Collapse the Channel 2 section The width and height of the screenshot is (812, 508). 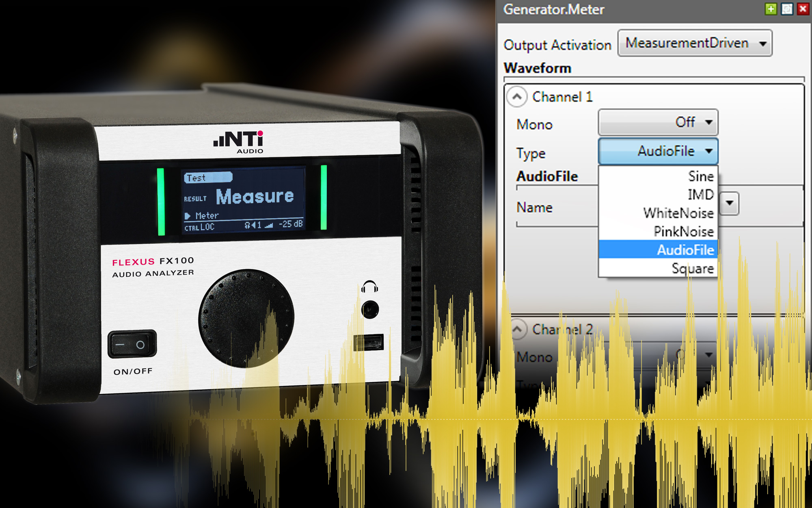[x=517, y=329]
